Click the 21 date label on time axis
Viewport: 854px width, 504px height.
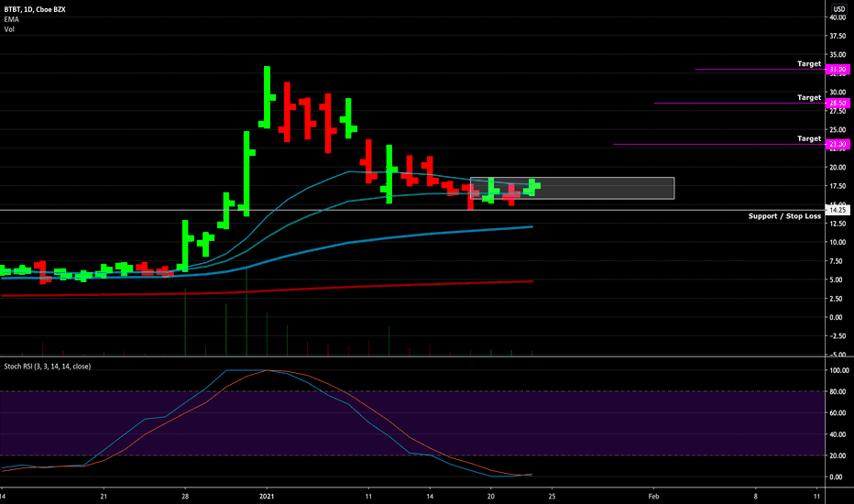click(x=104, y=497)
